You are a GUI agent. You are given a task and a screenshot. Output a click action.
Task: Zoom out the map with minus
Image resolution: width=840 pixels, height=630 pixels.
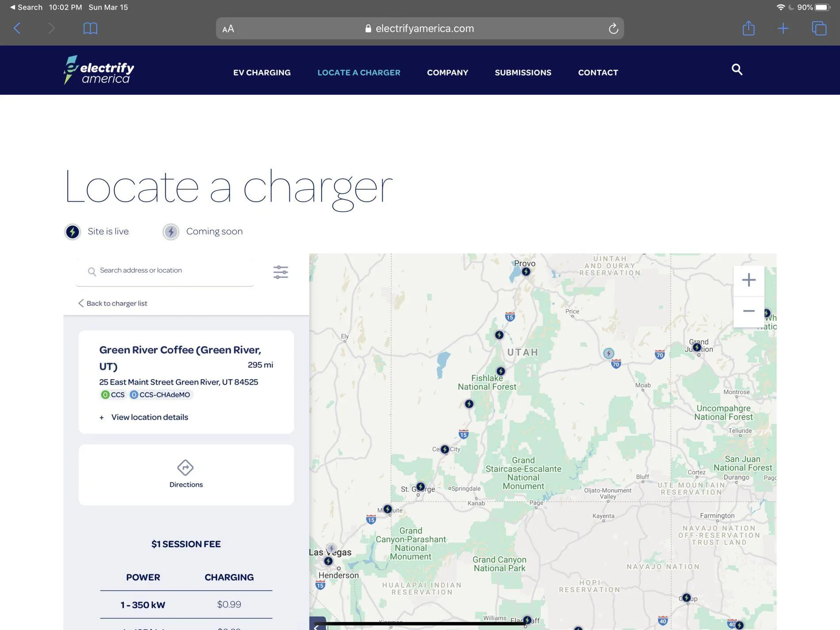(x=748, y=311)
